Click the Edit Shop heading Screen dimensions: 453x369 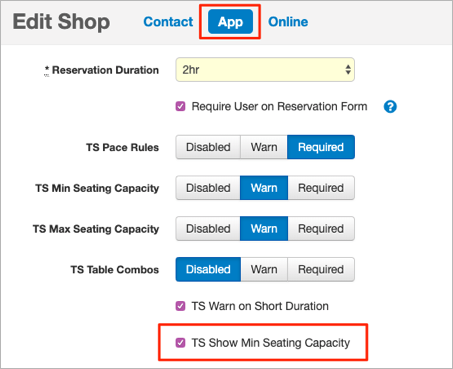61,22
